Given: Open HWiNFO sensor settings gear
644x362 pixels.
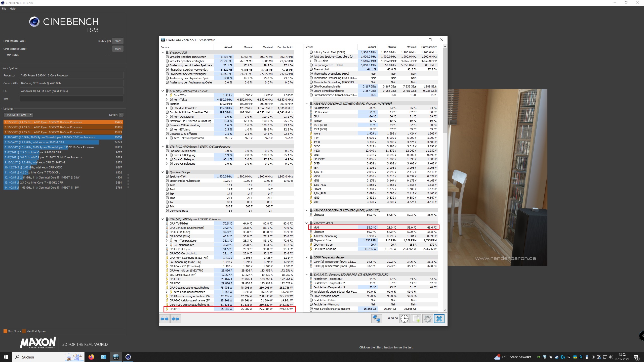Looking at the screenshot, I should [x=427, y=319].
